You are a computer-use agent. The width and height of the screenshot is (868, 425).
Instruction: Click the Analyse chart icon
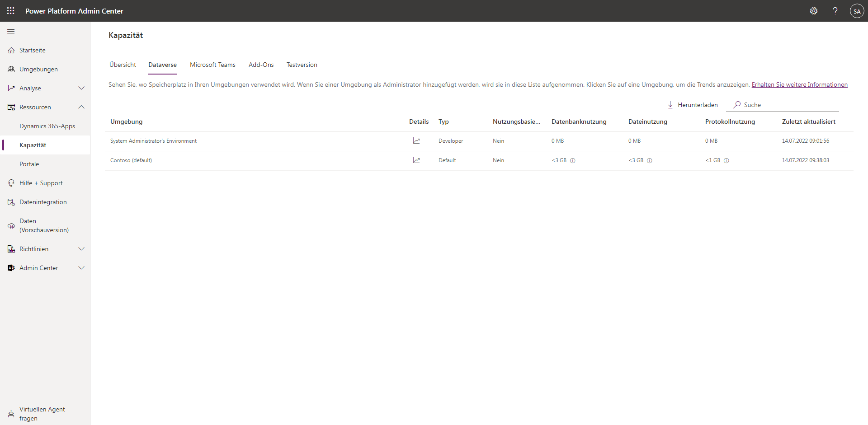tap(11, 88)
